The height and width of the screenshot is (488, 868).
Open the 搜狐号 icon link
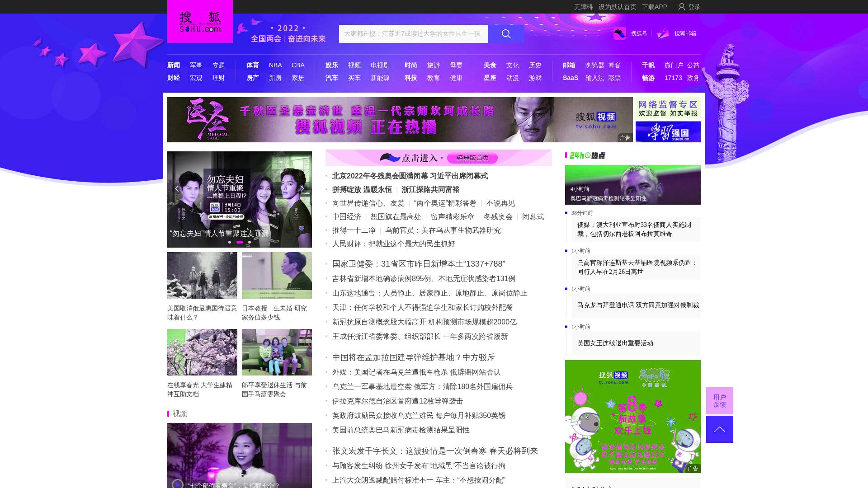(x=620, y=33)
